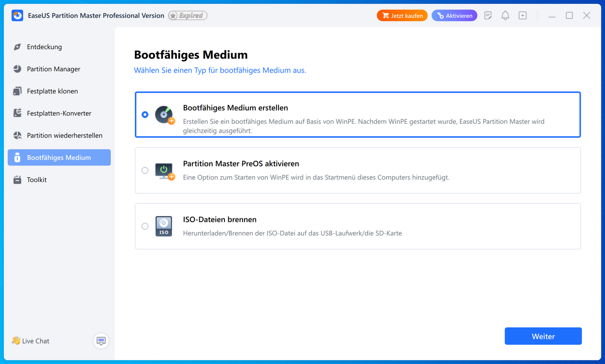Click the Festplatte klonen disk icon
The width and height of the screenshot is (605, 364).
(17, 91)
